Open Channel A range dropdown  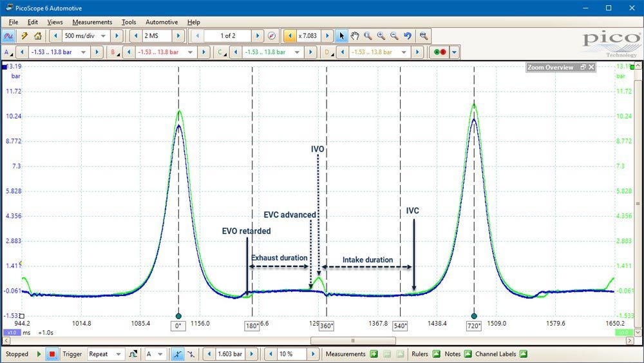84,52
